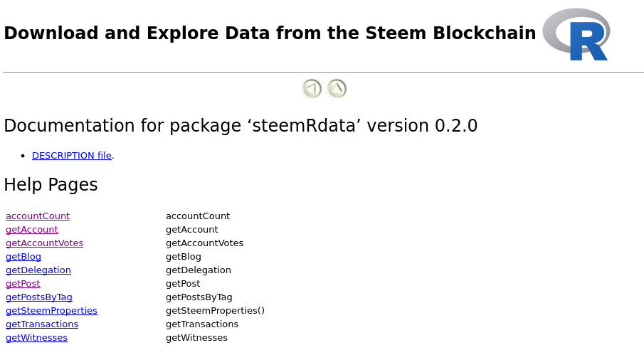Follow the getSteemProperties link

pos(51,311)
